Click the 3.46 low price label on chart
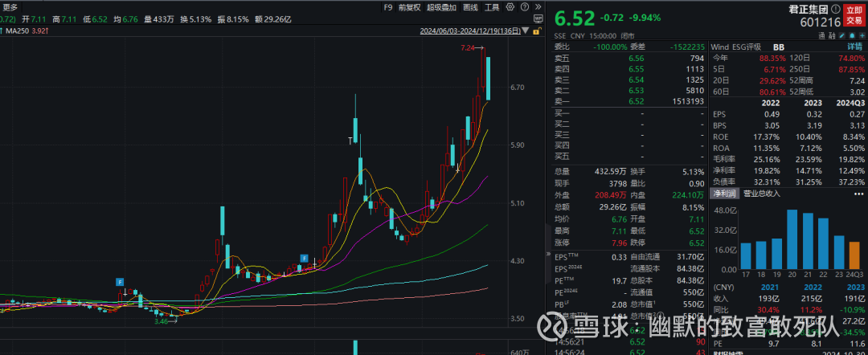The width and height of the screenshot is (868, 355). (x=161, y=321)
